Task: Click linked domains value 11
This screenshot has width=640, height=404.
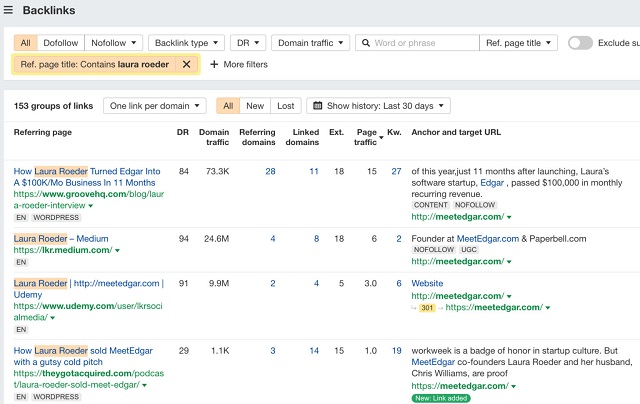Action: [x=314, y=171]
